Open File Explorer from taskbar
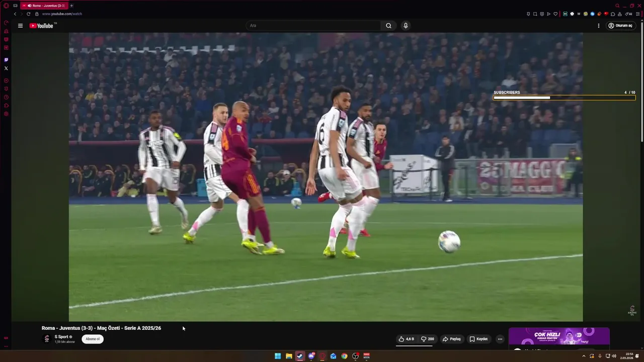The image size is (644, 362). pos(289,356)
